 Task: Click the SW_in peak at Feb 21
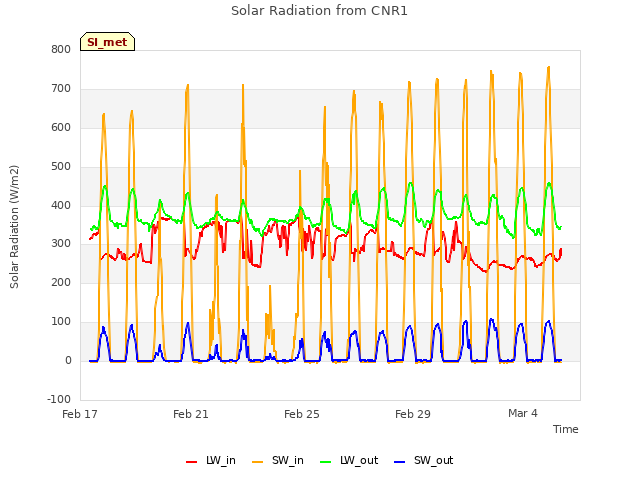tap(187, 85)
